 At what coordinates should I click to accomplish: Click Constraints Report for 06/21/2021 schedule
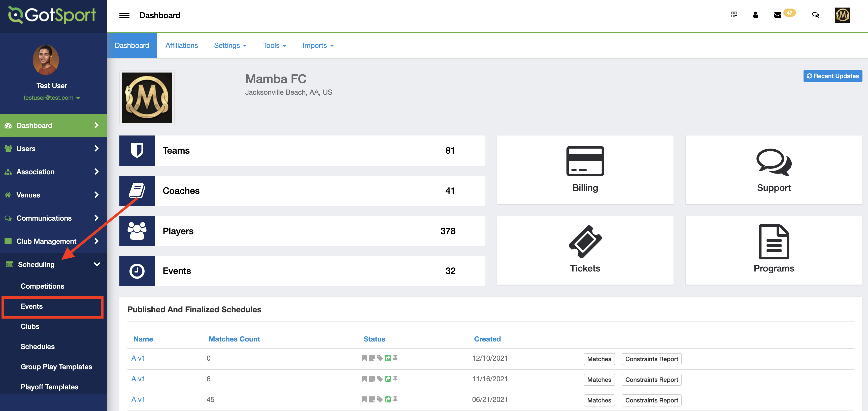click(x=651, y=400)
